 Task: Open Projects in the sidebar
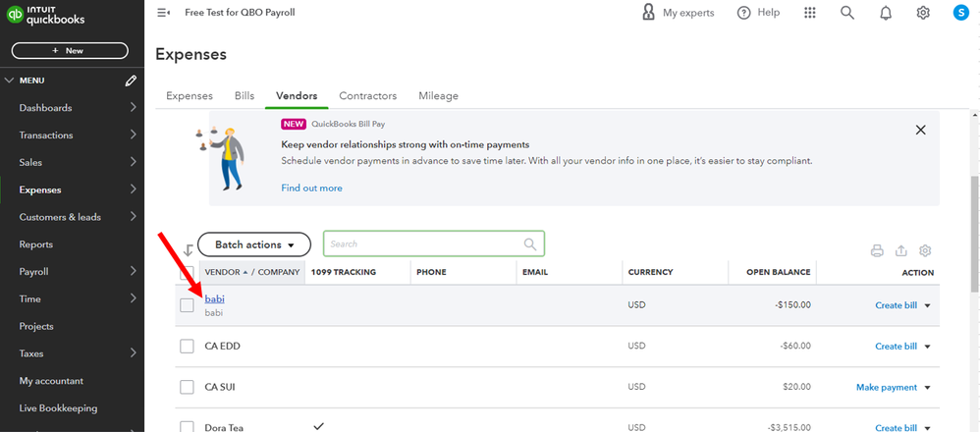pyautogui.click(x=36, y=326)
